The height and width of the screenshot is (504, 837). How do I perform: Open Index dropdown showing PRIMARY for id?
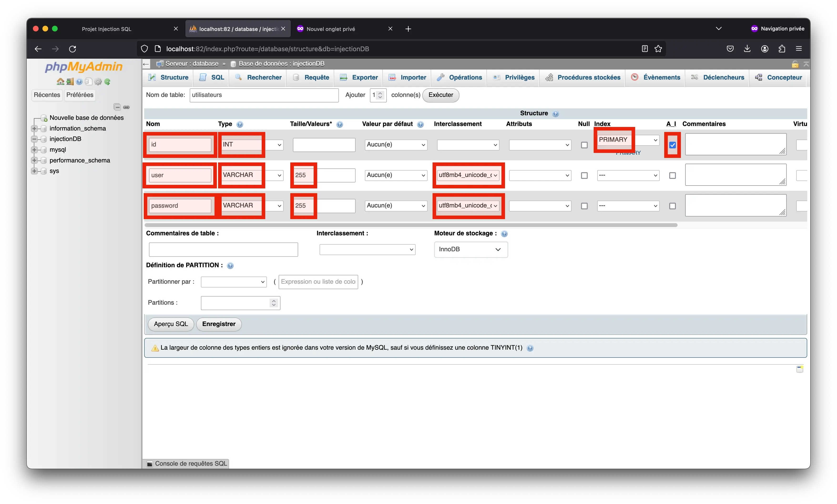(x=628, y=140)
